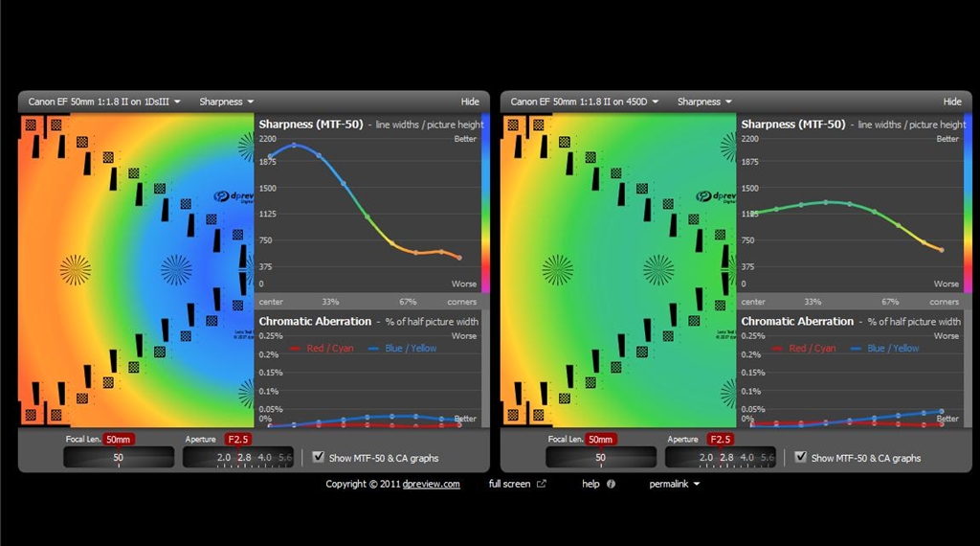
Task: Click the left starburst target on 450D sharpness map
Action: (x=558, y=270)
